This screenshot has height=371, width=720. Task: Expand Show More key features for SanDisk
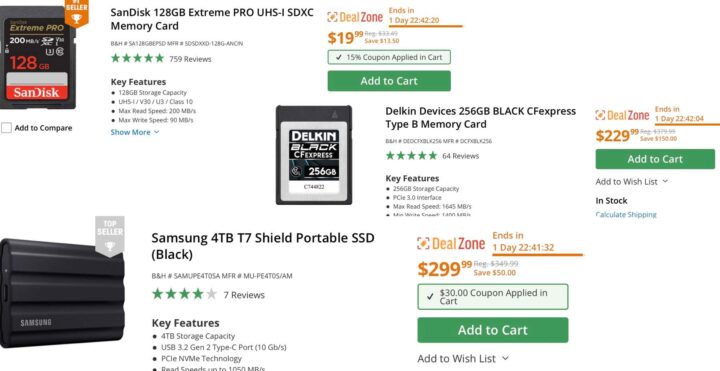click(x=135, y=132)
